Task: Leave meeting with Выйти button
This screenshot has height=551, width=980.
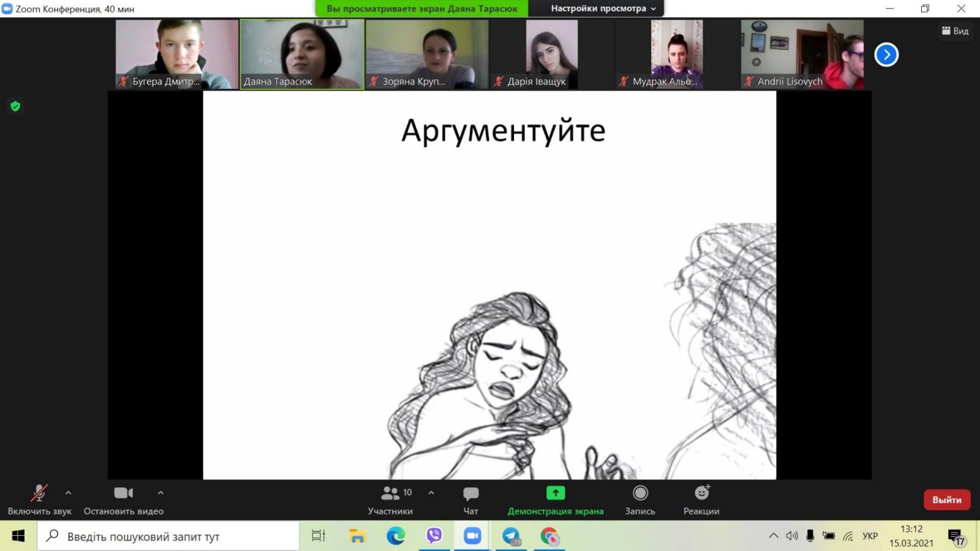Action: coord(947,500)
